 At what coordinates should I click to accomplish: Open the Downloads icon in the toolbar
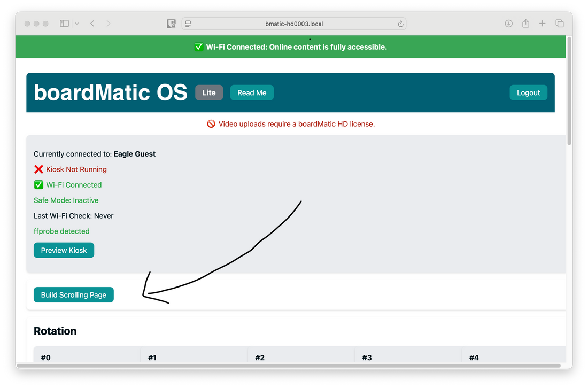pos(508,24)
